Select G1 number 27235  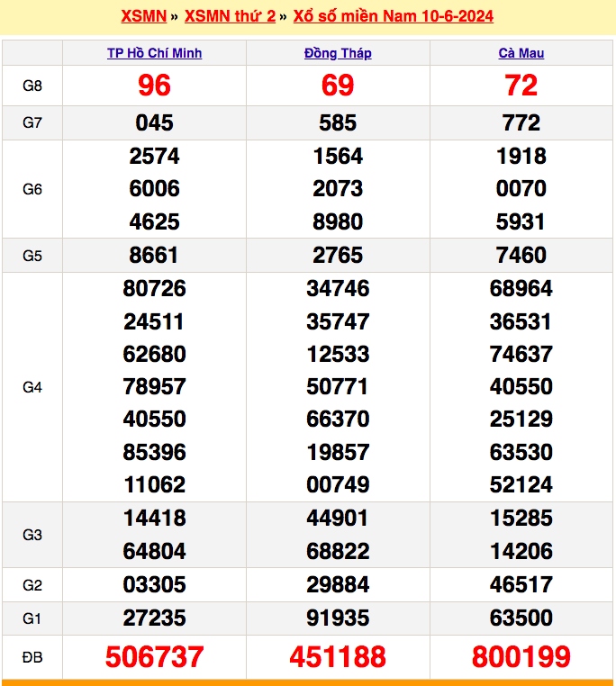tap(154, 618)
